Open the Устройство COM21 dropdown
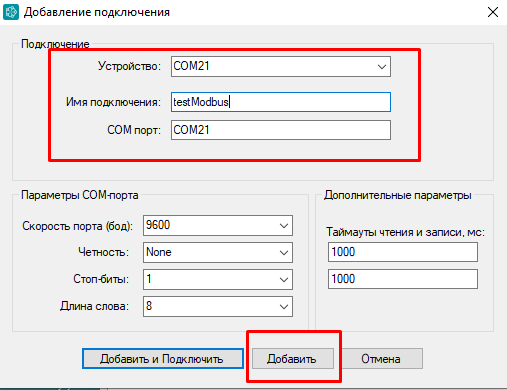 pos(281,67)
